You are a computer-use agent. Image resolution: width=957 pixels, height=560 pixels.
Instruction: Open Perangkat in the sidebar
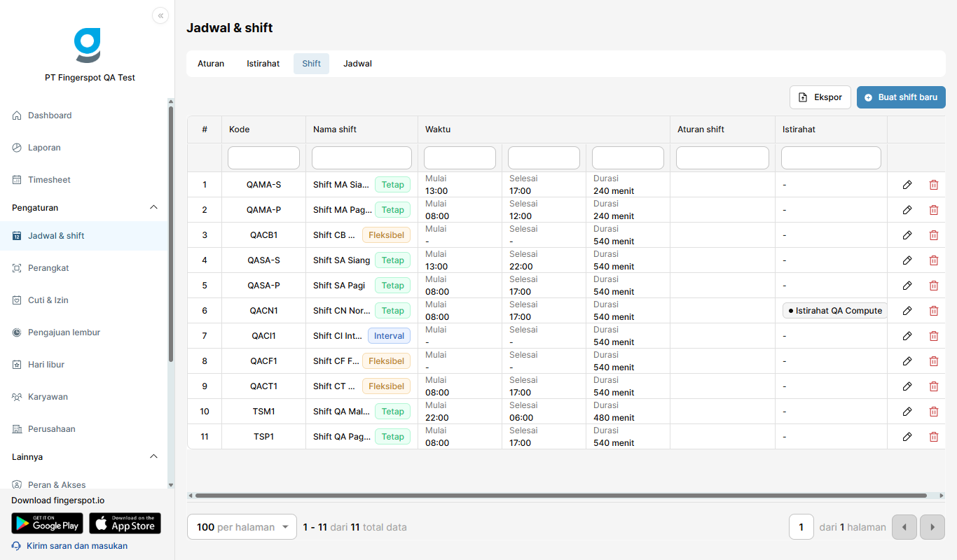coord(84,268)
